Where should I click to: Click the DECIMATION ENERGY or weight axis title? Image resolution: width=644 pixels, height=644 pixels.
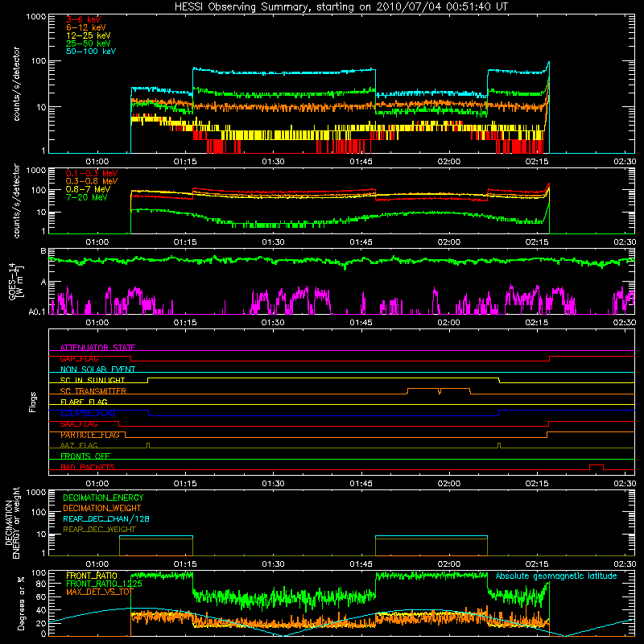click(x=12, y=522)
